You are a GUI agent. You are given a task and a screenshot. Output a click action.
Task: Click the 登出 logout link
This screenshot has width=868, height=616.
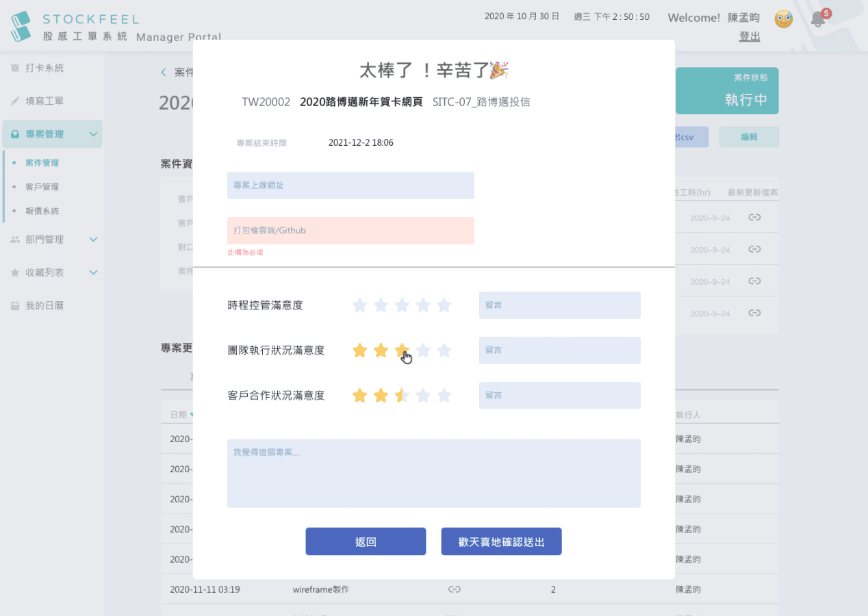749,37
